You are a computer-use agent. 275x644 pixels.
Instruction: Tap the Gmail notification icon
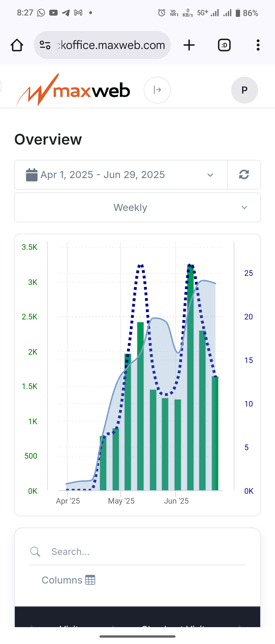click(78, 12)
